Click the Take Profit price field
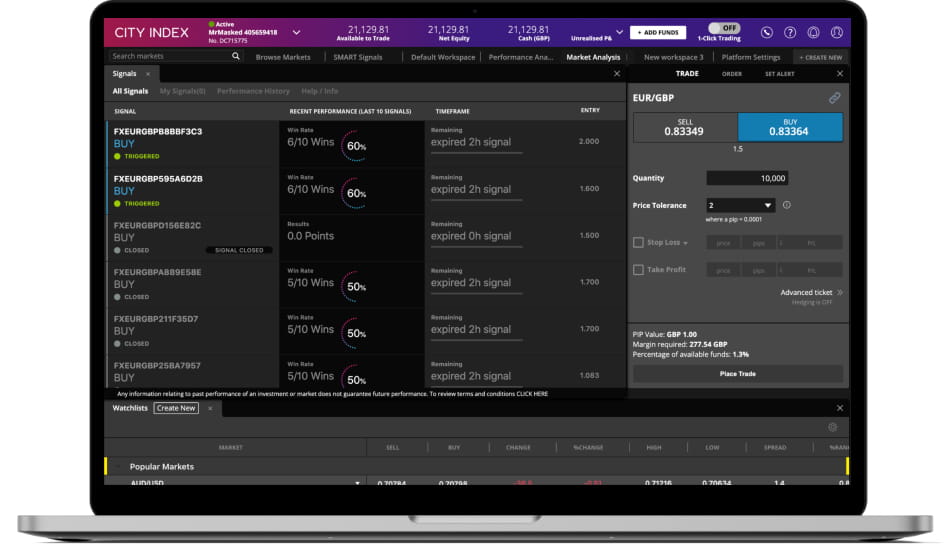This screenshot has height=544, width=950. [723, 270]
